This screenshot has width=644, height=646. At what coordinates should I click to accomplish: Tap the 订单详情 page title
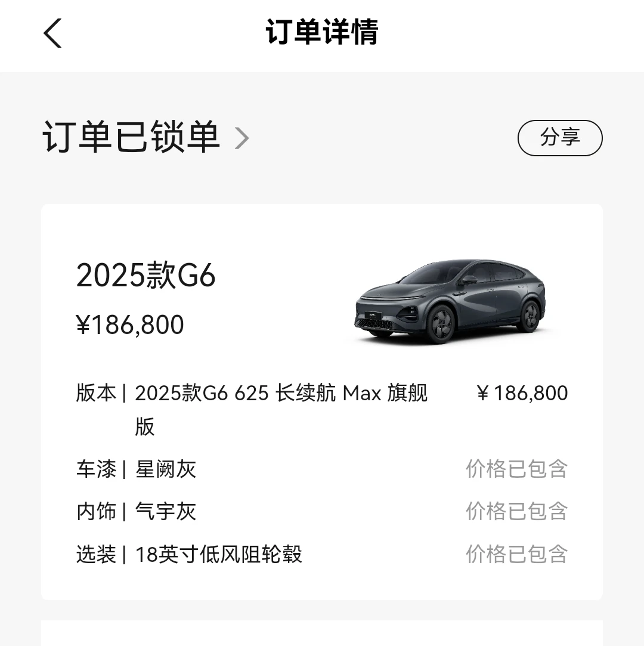[321, 33]
